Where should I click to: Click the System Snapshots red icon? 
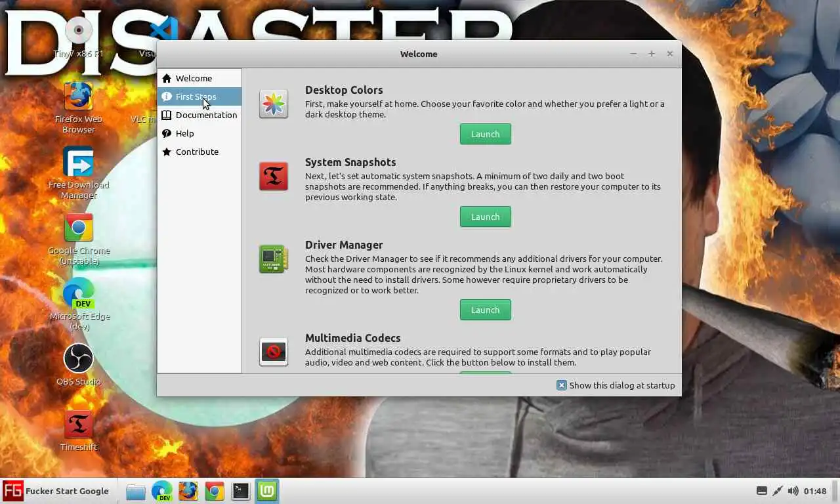click(x=274, y=176)
